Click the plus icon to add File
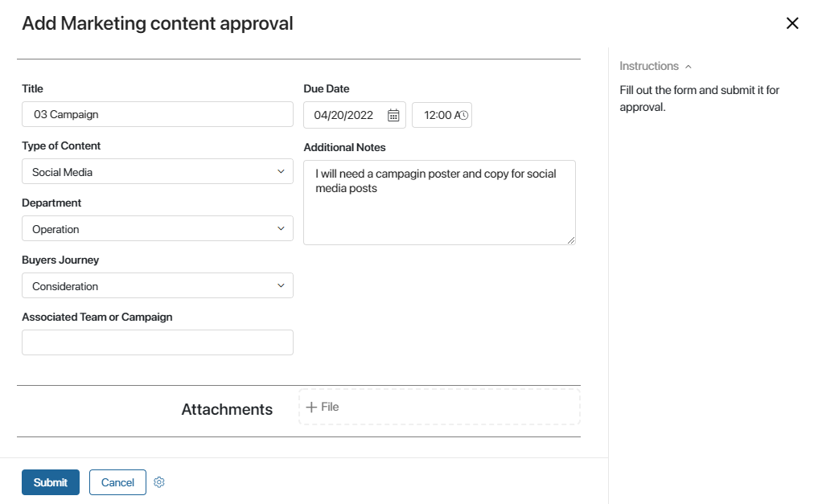 point(311,407)
